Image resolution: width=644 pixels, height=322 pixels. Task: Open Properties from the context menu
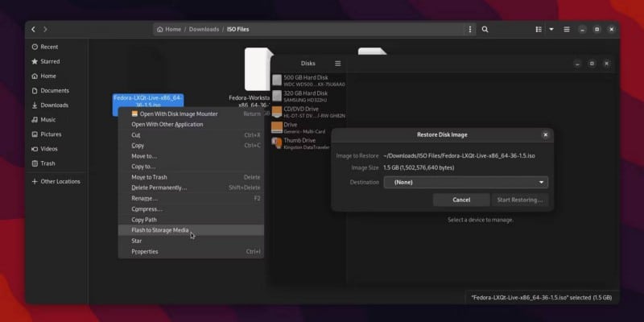[x=191, y=251]
